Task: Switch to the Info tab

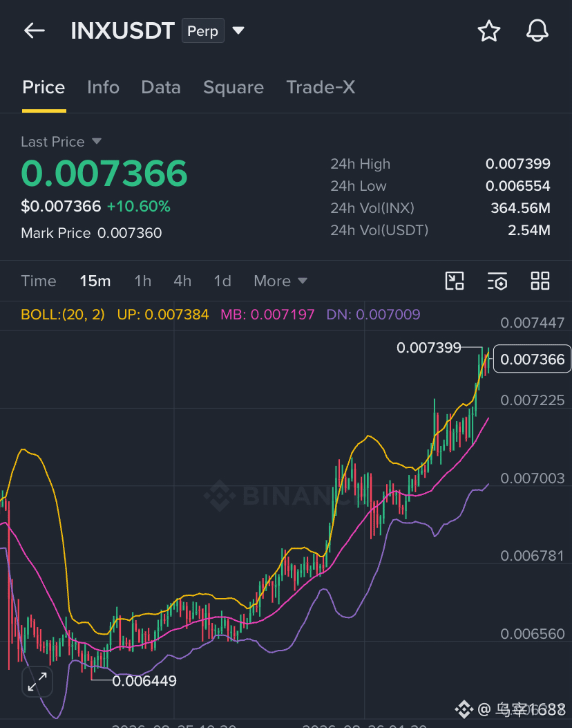Action: [103, 87]
